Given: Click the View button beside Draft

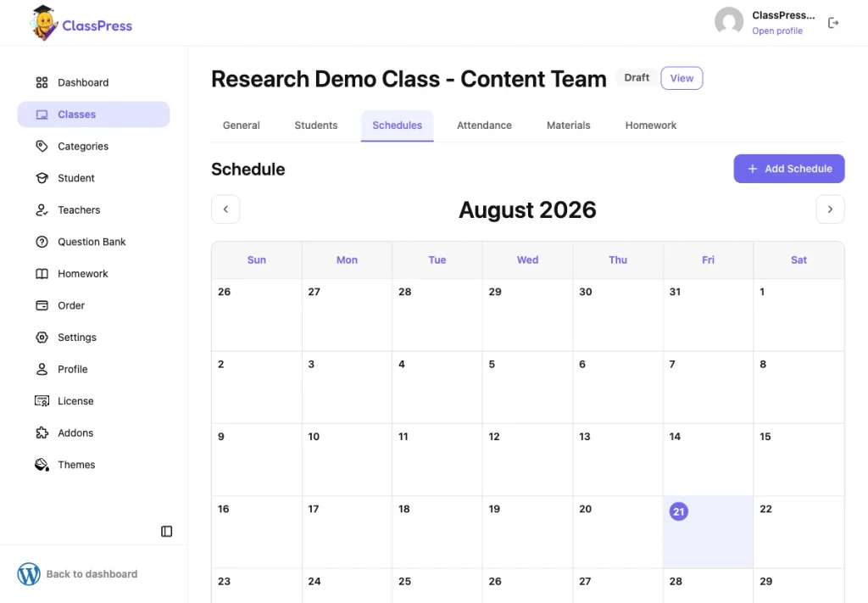Looking at the screenshot, I should click(x=682, y=78).
